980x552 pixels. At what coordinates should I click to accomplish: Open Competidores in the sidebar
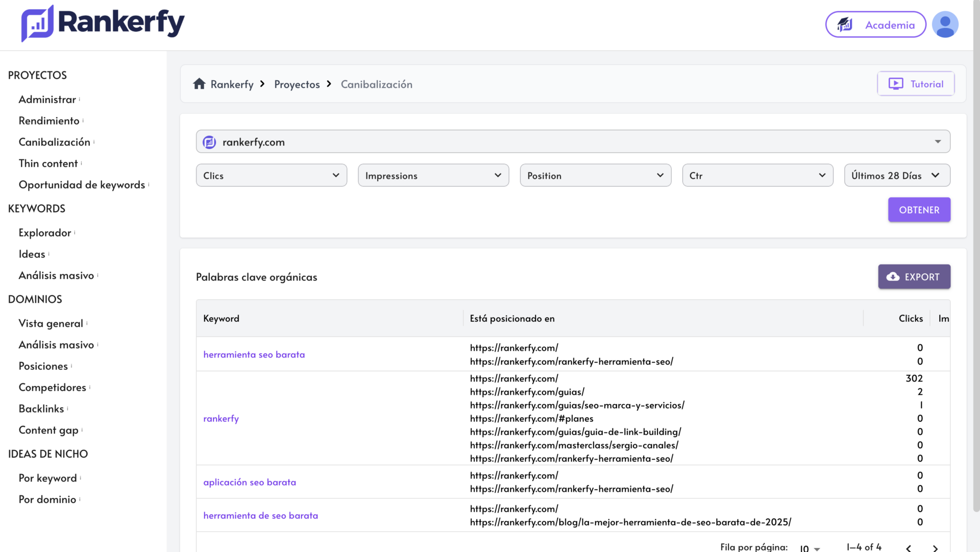click(x=53, y=388)
